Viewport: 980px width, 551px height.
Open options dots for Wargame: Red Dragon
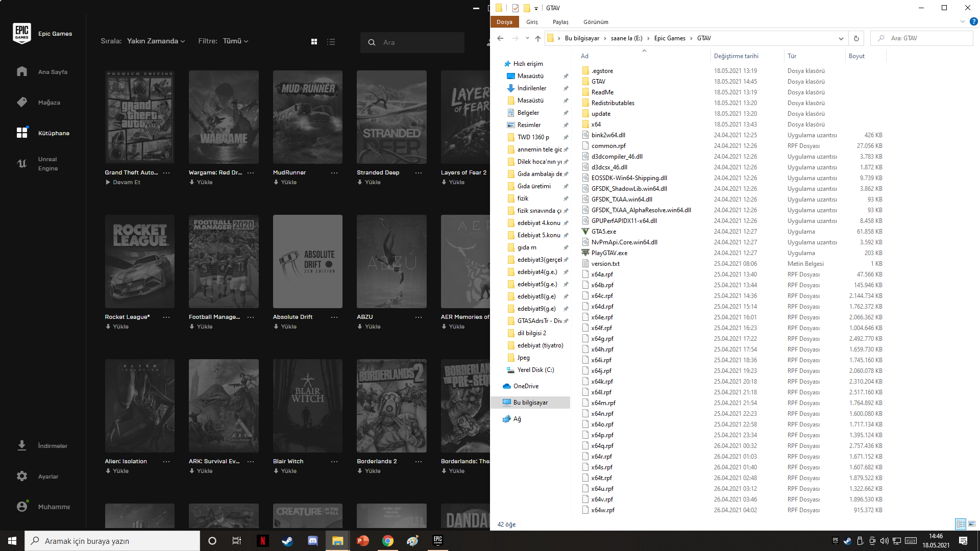[251, 173]
